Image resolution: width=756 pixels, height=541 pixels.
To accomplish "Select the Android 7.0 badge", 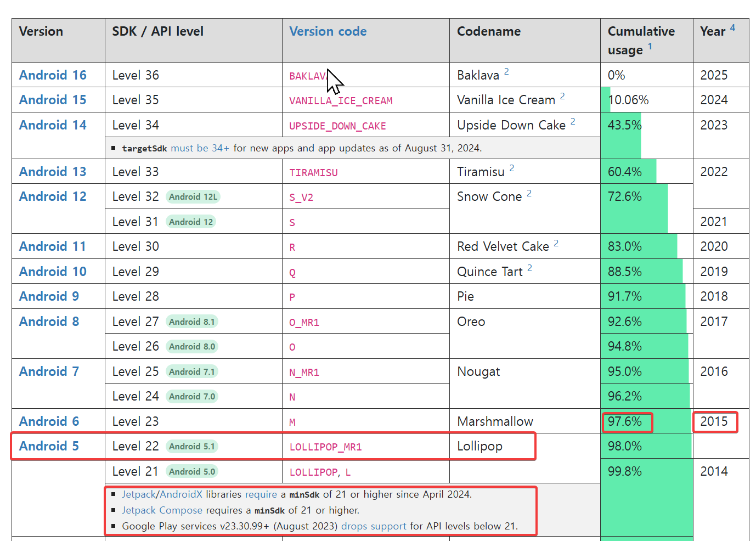I will 192,397.
